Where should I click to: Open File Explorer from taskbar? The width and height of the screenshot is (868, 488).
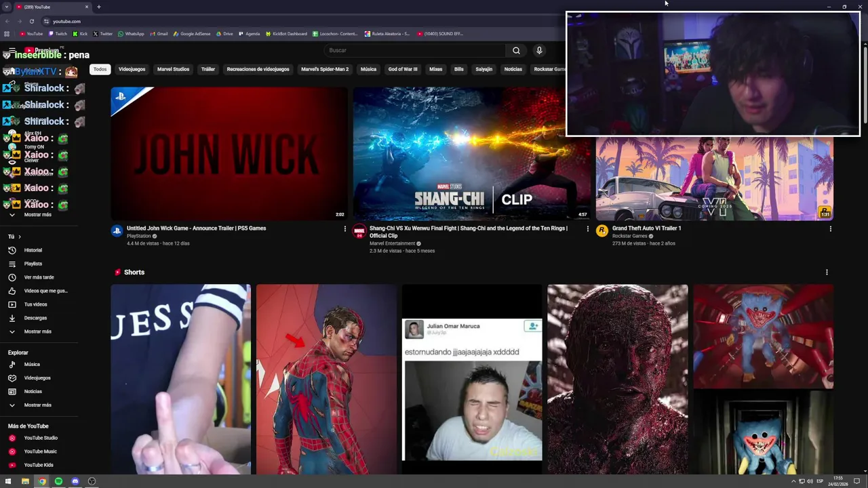pos(25,481)
